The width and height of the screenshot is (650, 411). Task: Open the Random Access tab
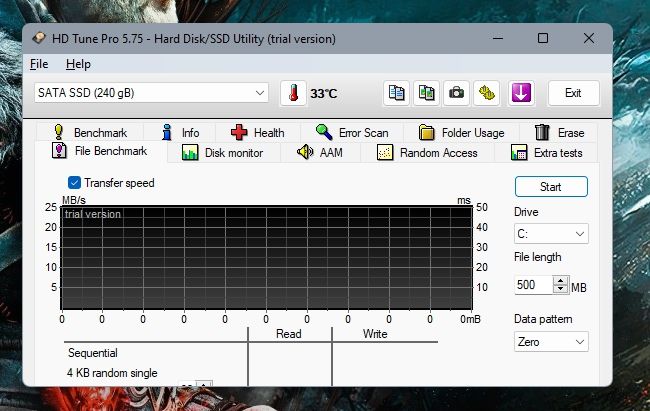(x=427, y=153)
